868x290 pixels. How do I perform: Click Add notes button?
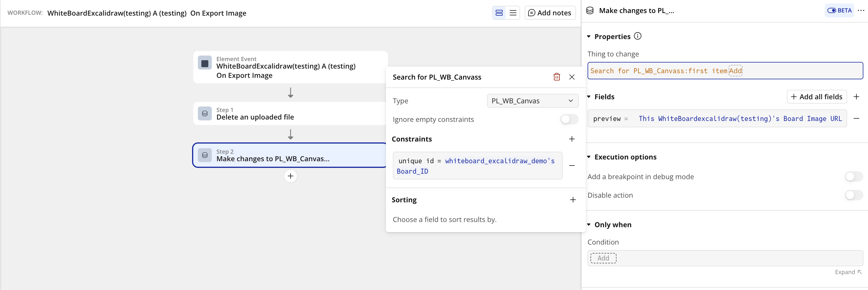pyautogui.click(x=550, y=13)
